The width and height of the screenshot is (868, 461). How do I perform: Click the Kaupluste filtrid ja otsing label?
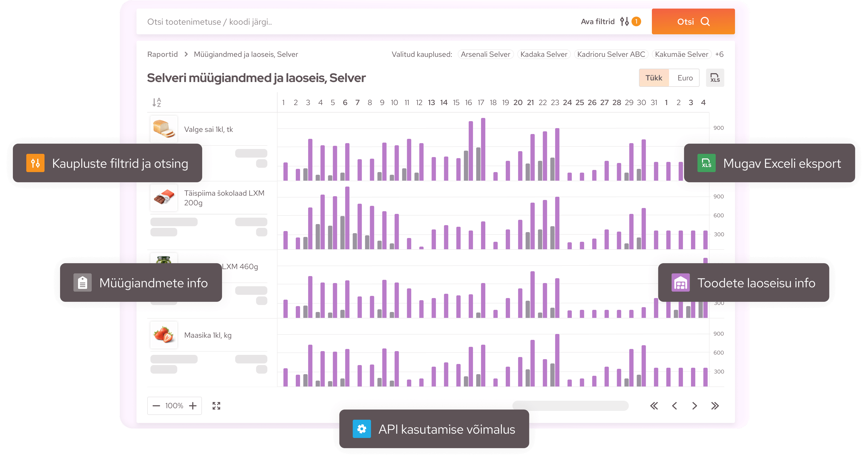120,163
